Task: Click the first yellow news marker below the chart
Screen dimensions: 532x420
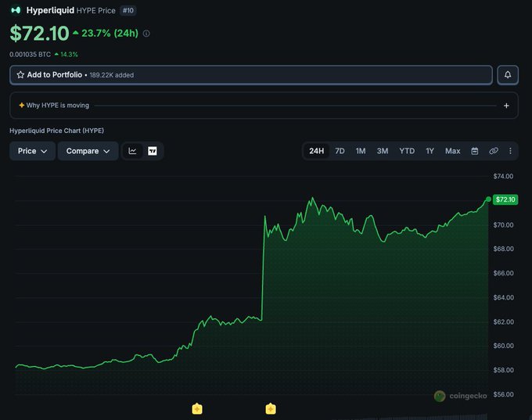Action: pos(197,409)
